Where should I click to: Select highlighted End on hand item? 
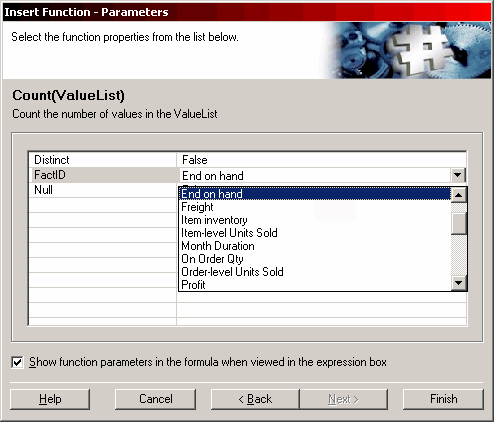(315, 194)
